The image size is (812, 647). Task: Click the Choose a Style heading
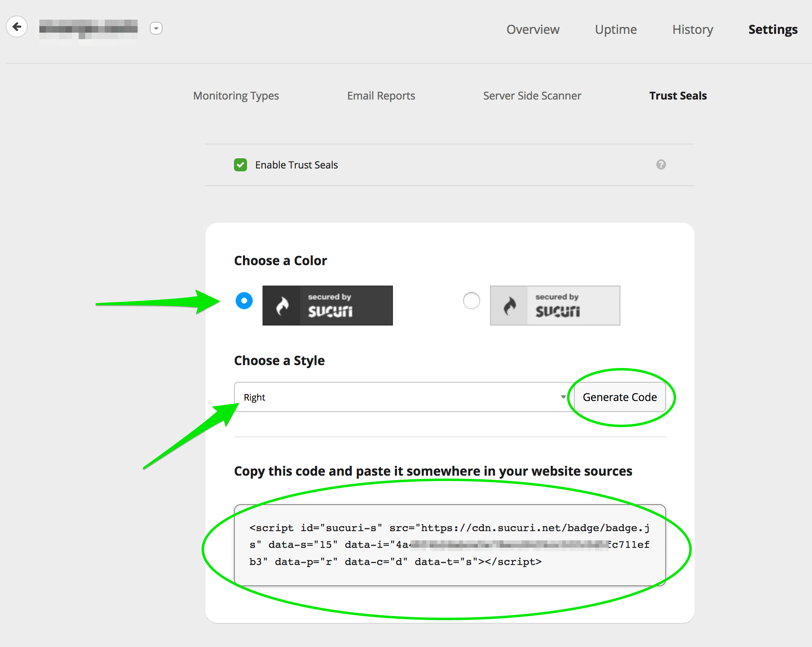[279, 361]
